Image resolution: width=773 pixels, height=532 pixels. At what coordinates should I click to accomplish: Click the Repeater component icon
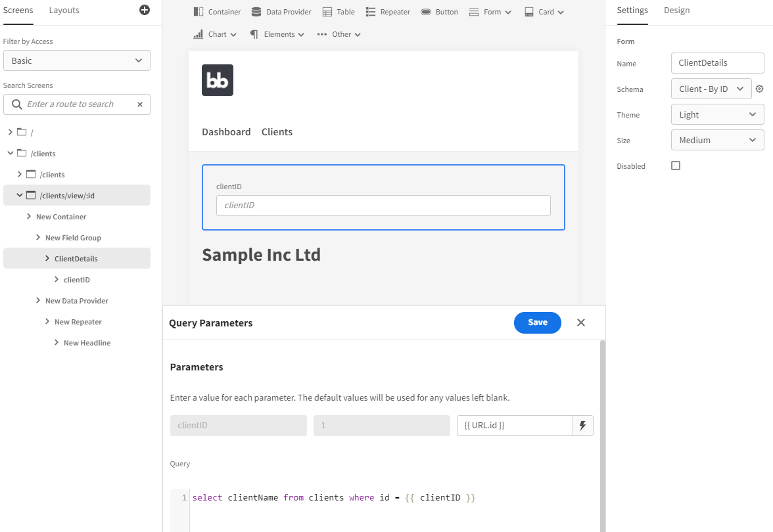[371, 12]
